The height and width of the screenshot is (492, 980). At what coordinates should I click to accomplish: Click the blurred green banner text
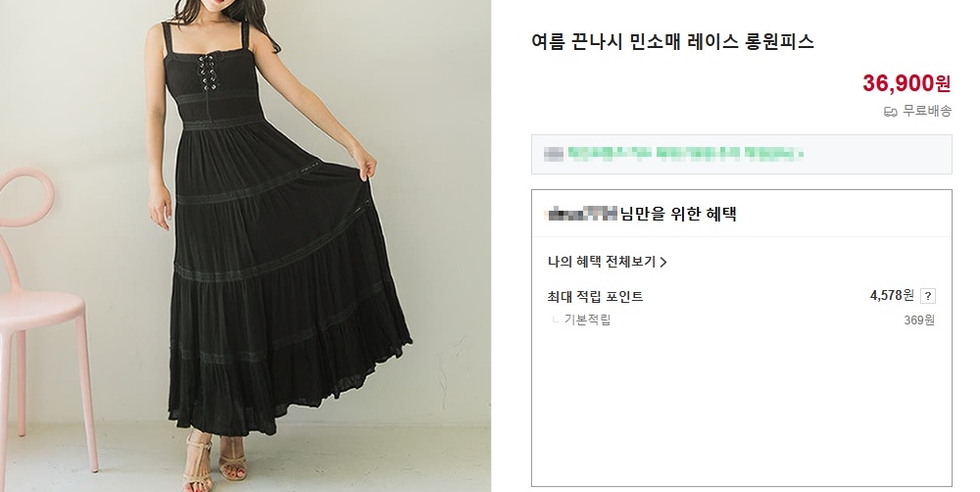tap(685, 153)
